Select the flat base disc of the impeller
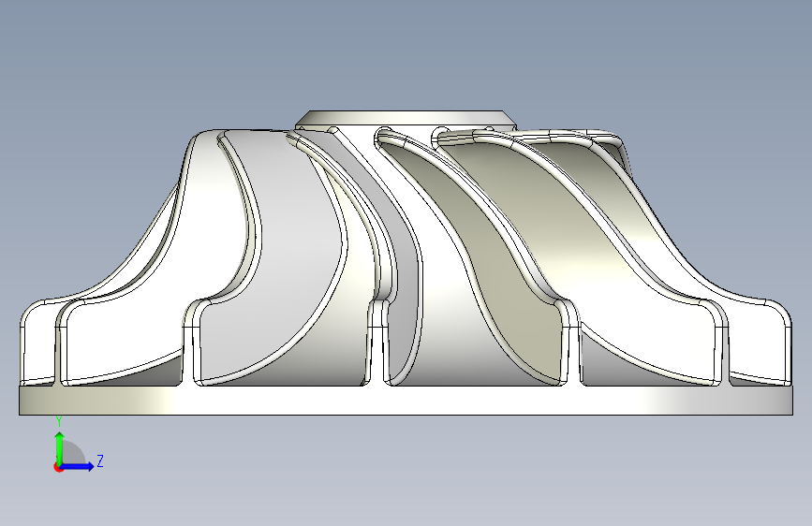Image resolution: width=812 pixels, height=526 pixels. 406,401
